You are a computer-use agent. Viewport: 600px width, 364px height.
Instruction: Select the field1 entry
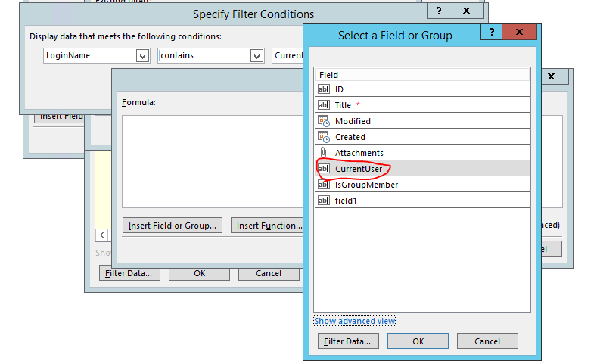click(422, 201)
